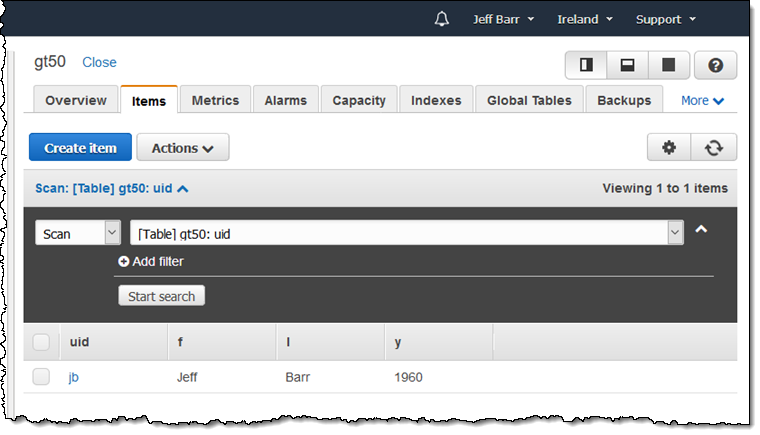Screen dimensions: 760x435
Task: Open help via question mark icon
Action: click(715, 65)
